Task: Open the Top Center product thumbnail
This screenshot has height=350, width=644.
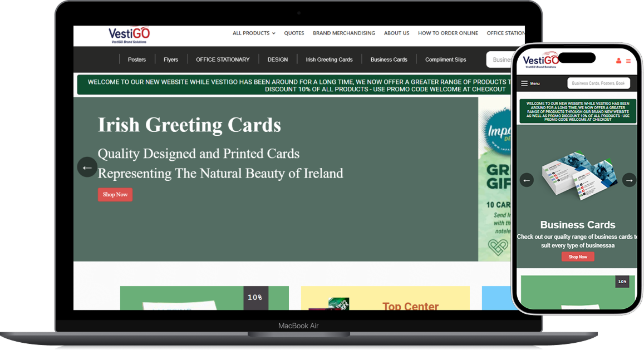Action: point(385,299)
